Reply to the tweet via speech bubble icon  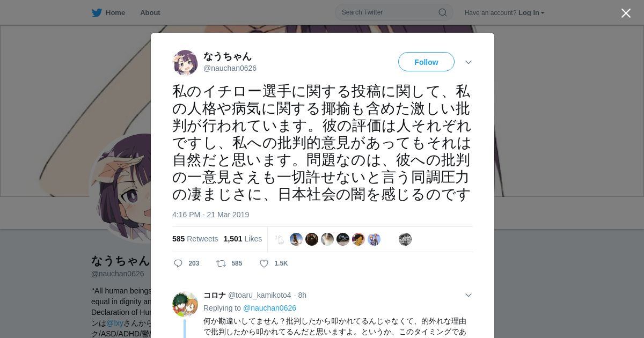coord(178,263)
